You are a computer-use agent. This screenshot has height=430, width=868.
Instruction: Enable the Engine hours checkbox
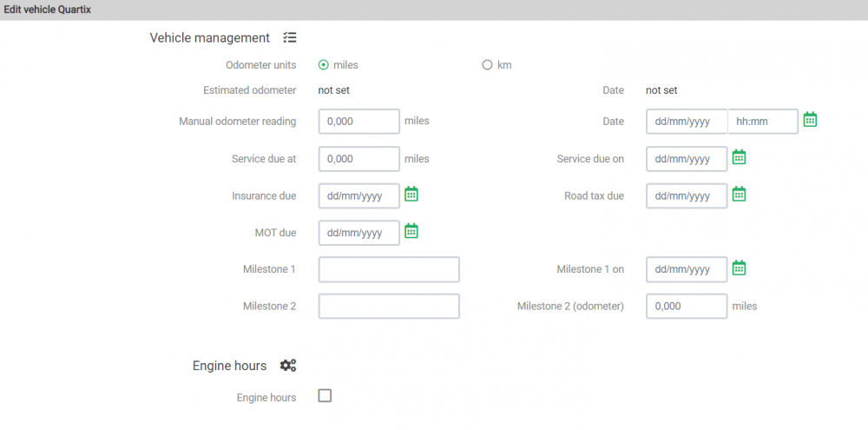pyautogui.click(x=325, y=395)
